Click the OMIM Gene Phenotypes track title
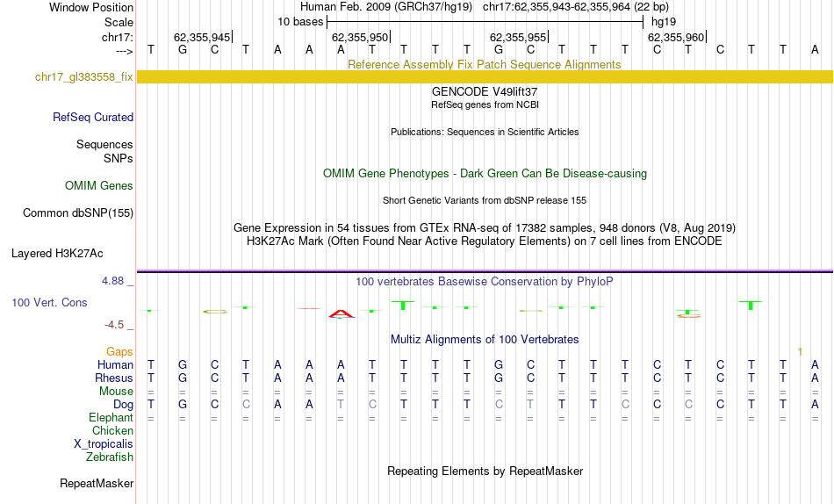Viewport: 834px width, 504px height. point(485,174)
